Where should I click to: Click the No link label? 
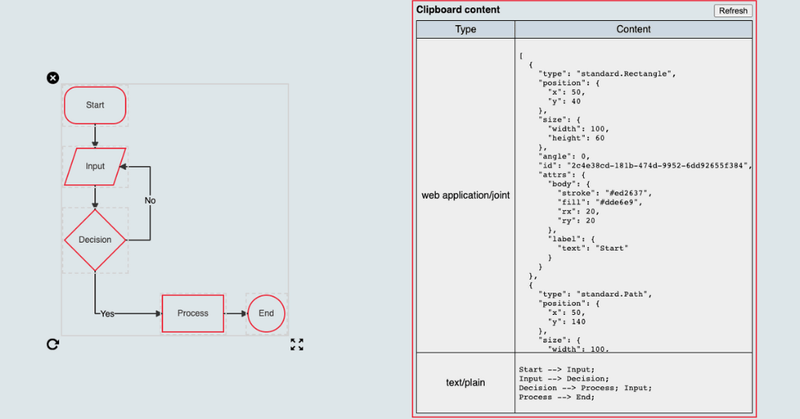[x=150, y=201]
